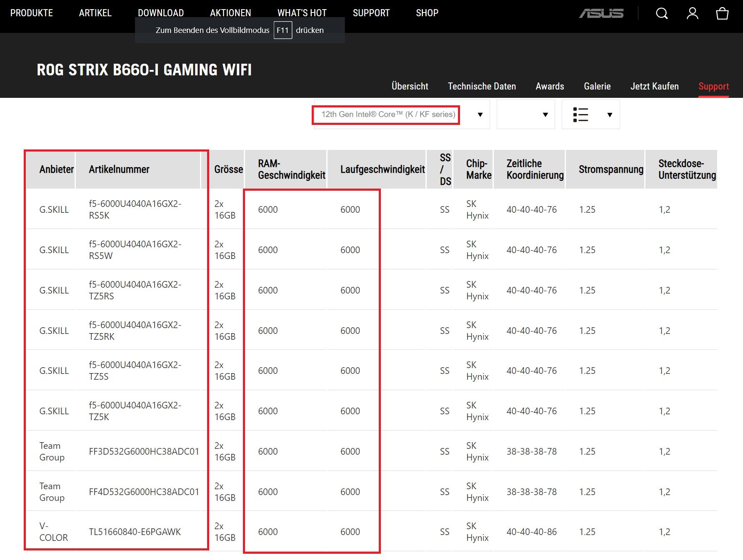
Task: Select part number f5-6000U4040A16GX2-TZ5K
Action: [135, 411]
